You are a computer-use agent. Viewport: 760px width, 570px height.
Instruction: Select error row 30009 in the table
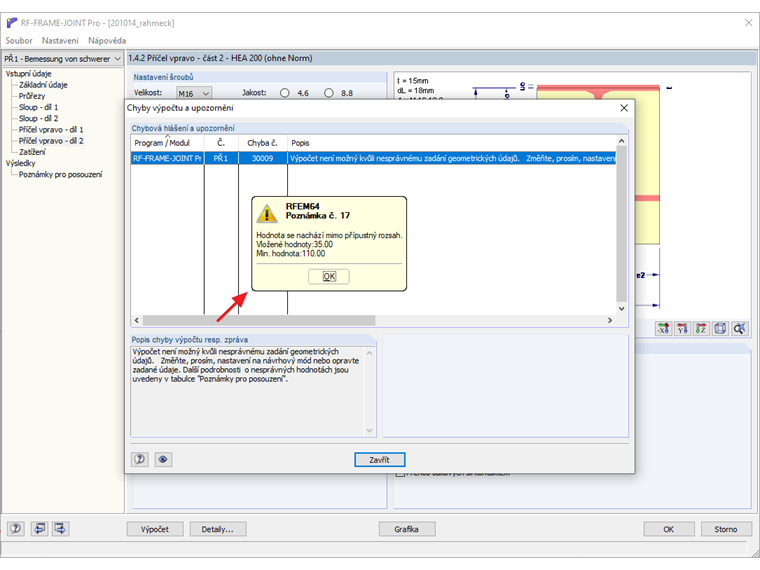(x=373, y=158)
